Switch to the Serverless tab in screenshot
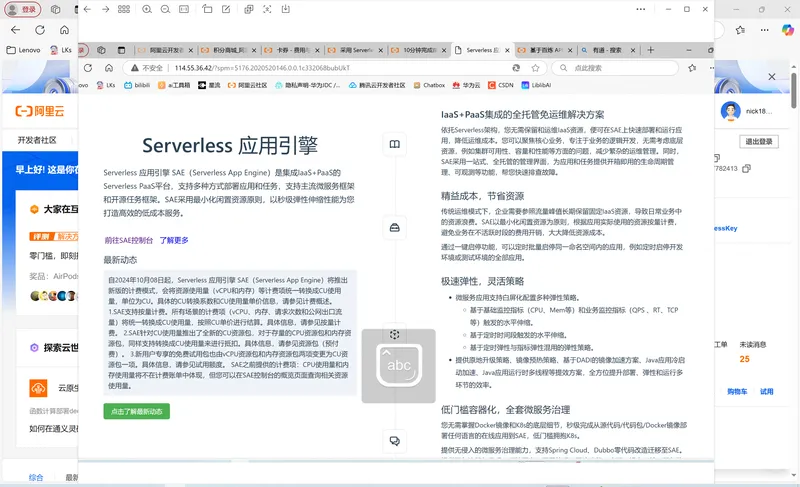 [482, 50]
